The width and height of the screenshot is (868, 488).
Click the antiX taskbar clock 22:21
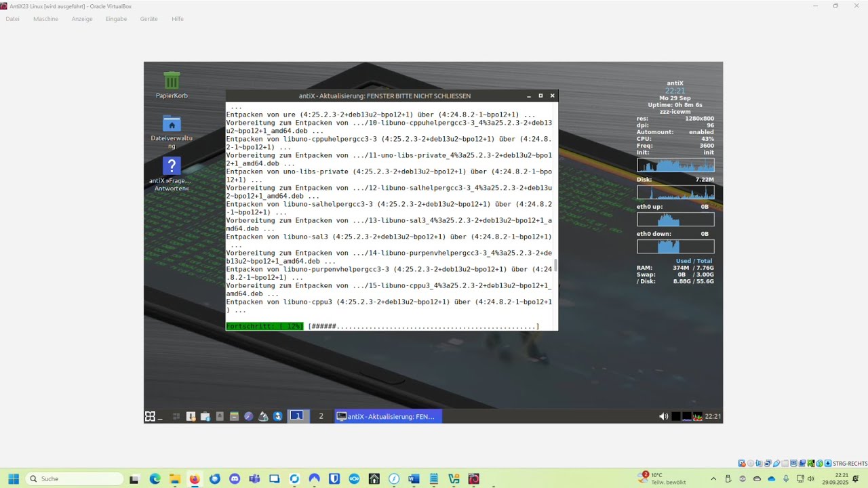713,416
